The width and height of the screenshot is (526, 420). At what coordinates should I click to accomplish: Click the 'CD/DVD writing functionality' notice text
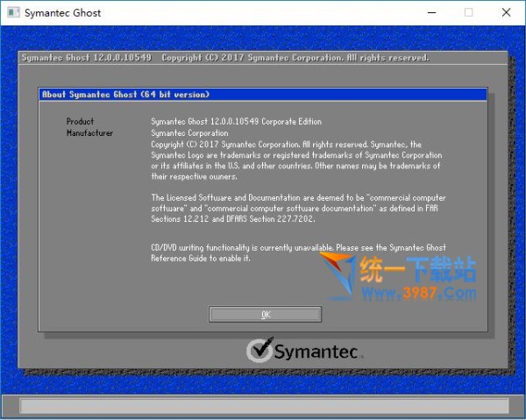coord(298,253)
